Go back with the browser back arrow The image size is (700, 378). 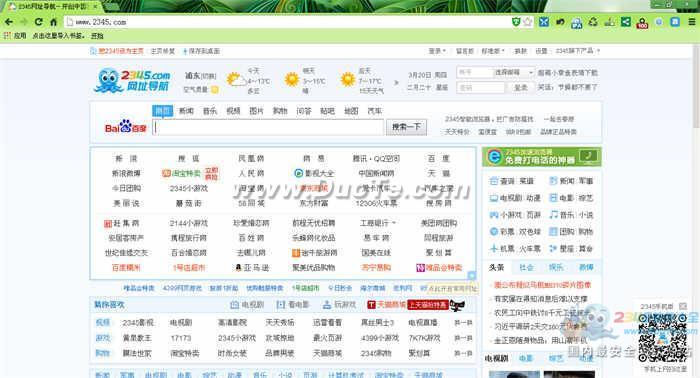point(8,22)
